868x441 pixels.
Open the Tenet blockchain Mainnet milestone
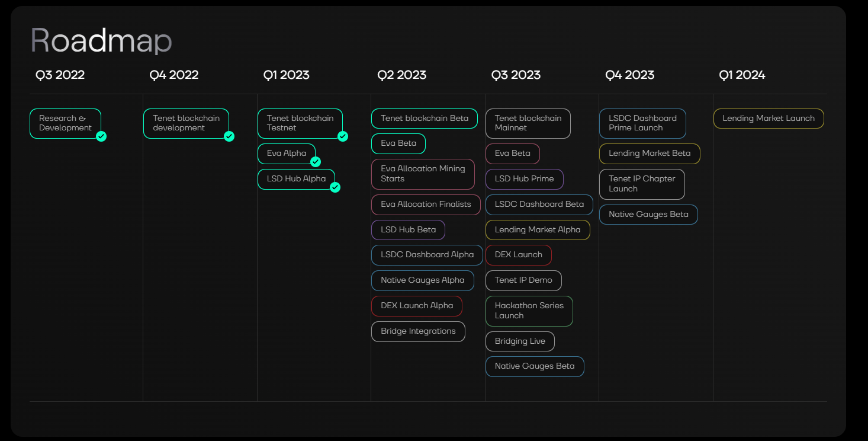(x=528, y=123)
